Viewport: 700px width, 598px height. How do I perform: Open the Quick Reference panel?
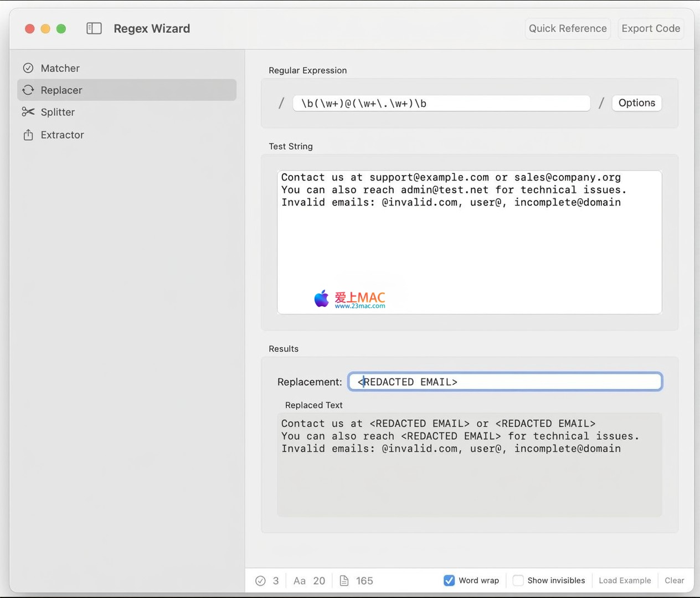coord(567,28)
